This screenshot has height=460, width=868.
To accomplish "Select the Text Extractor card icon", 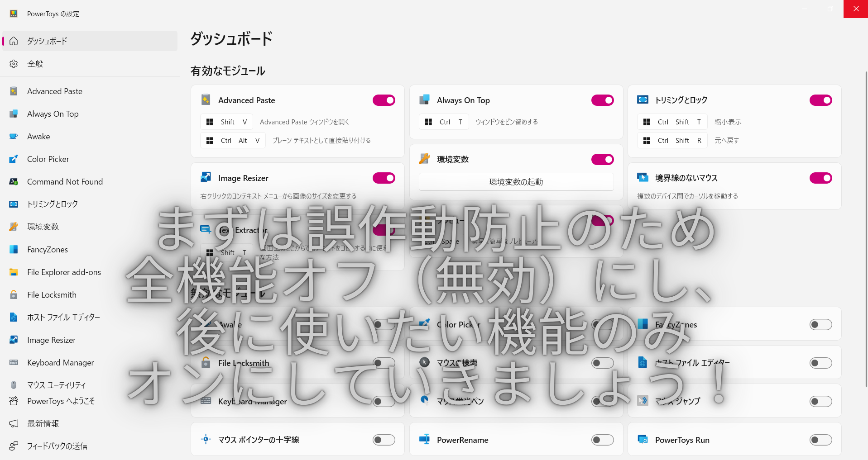I will [206, 230].
